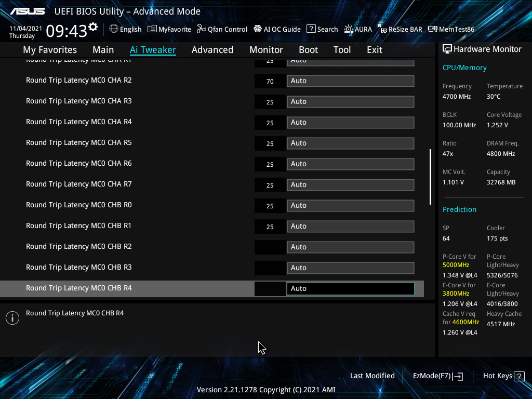This screenshot has width=532, height=399.
Task: Open Auto field for MC0 CHB R2
Action: (x=351, y=247)
